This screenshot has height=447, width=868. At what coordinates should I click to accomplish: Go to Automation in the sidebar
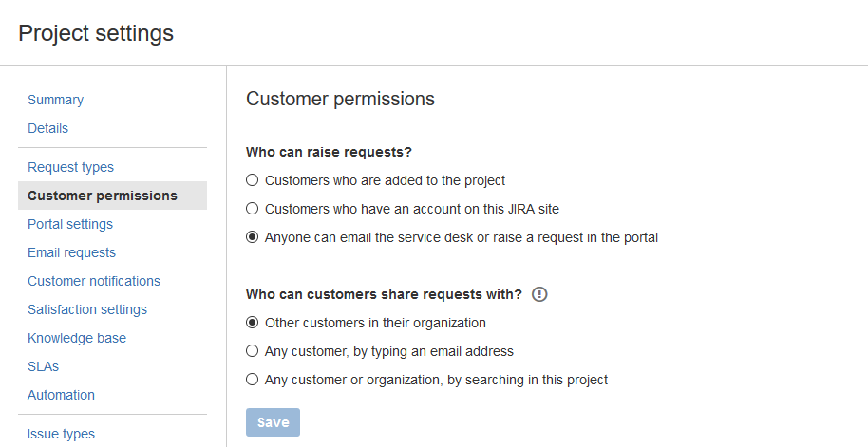[62, 395]
